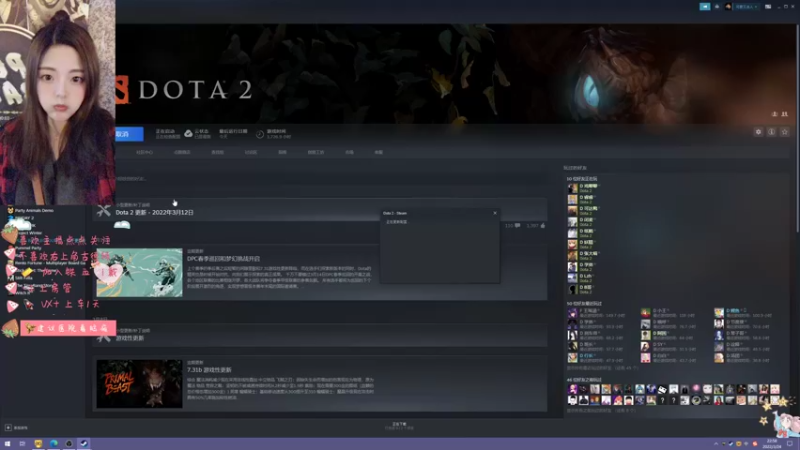Select Party Animals Demo in library list
This screenshot has height=450, width=800.
point(34,210)
